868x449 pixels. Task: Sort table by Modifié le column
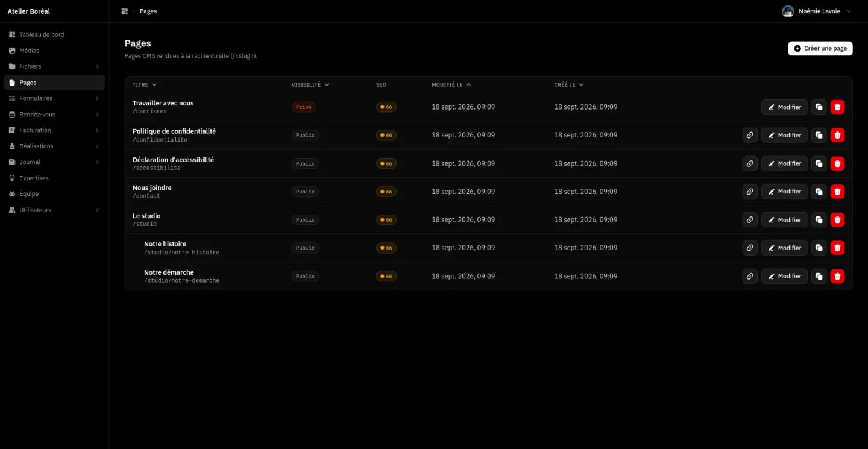(x=451, y=85)
